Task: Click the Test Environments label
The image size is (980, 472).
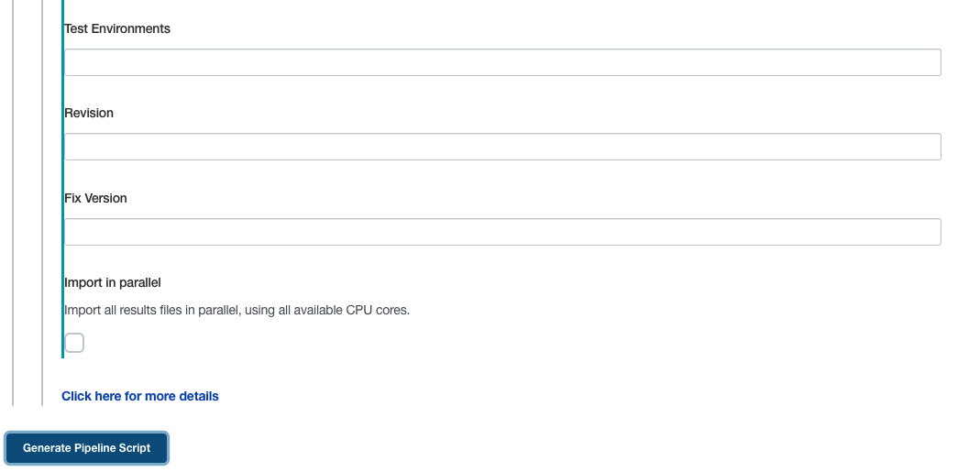Action: coord(116,28)
